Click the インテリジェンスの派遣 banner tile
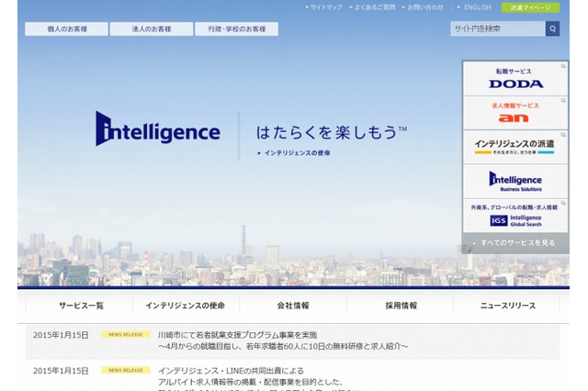Screen dimensions: 588x391 (x=515, y=146)
